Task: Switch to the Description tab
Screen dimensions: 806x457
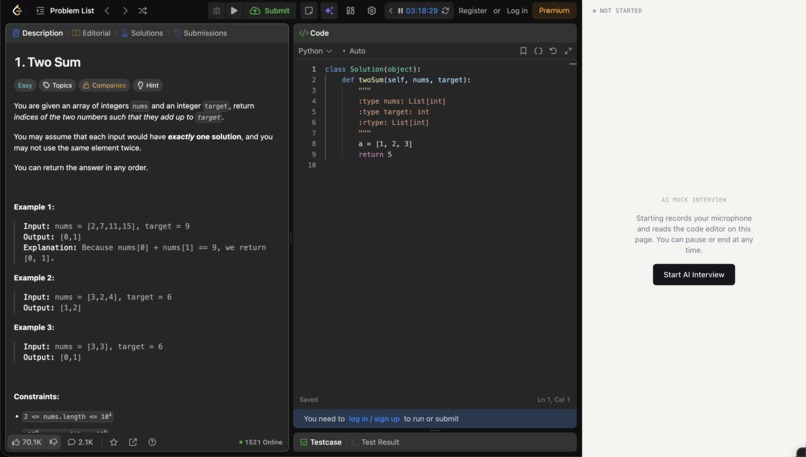Action: tap(38, 33)
